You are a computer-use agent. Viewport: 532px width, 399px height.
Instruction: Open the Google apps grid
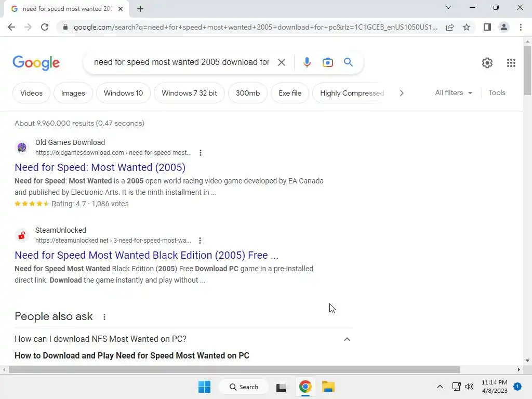[511, 63]
